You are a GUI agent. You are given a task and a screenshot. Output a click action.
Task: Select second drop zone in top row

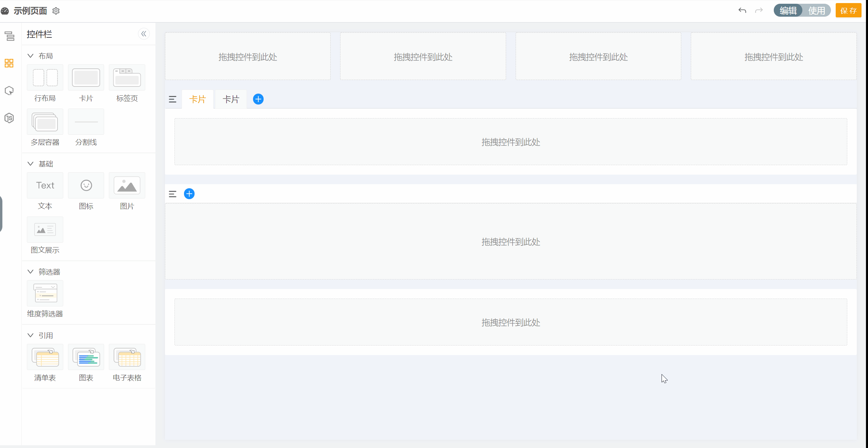tap(423, 56)
